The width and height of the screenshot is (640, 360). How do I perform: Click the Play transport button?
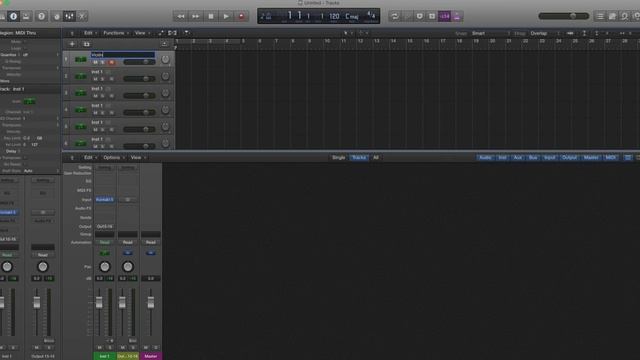click(x=226, y=16)
